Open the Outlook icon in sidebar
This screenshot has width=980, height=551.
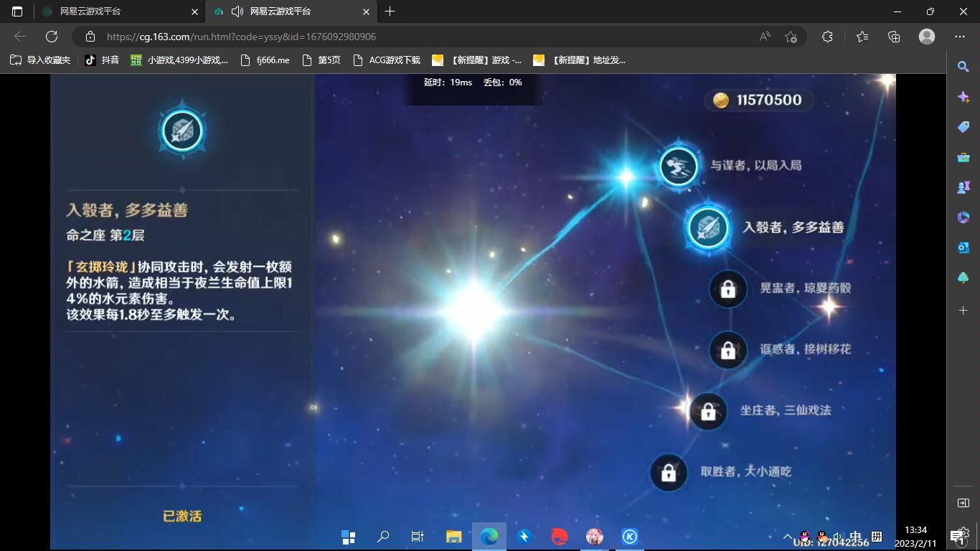(x=963, y=248)
